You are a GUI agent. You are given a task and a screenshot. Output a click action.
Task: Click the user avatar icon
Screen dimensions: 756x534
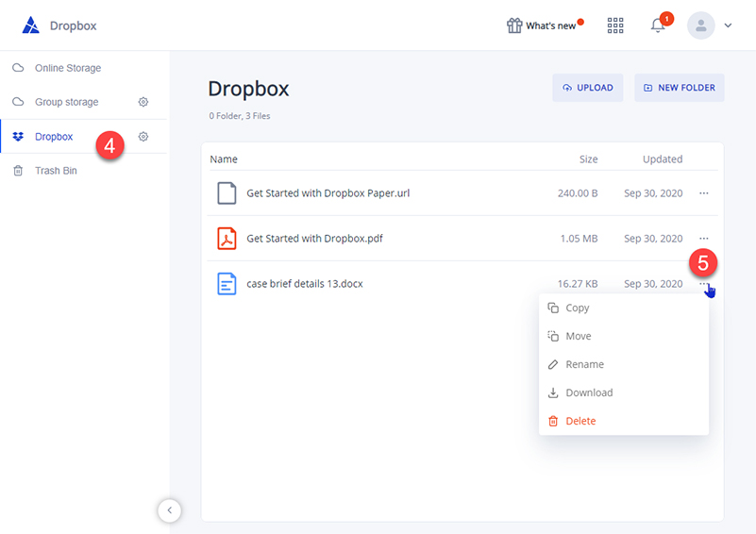(700, 25)
